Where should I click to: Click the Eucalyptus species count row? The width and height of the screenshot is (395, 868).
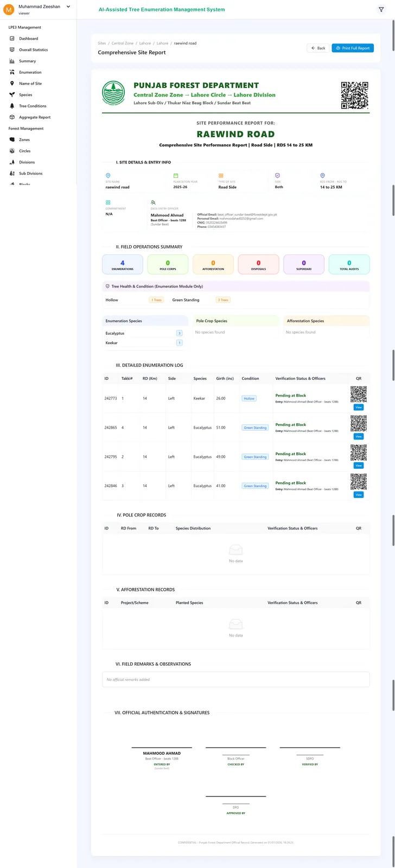(x=144, y=333)
